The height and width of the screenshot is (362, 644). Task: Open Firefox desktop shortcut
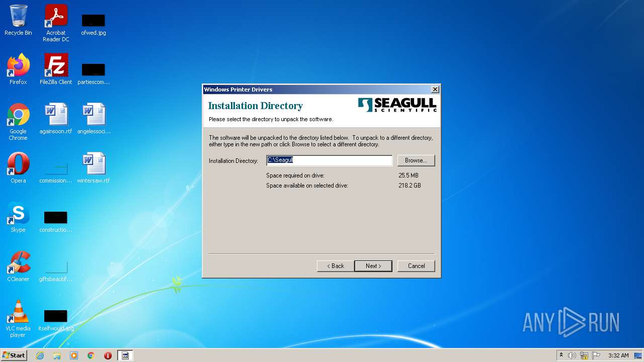tap(18, 69)
